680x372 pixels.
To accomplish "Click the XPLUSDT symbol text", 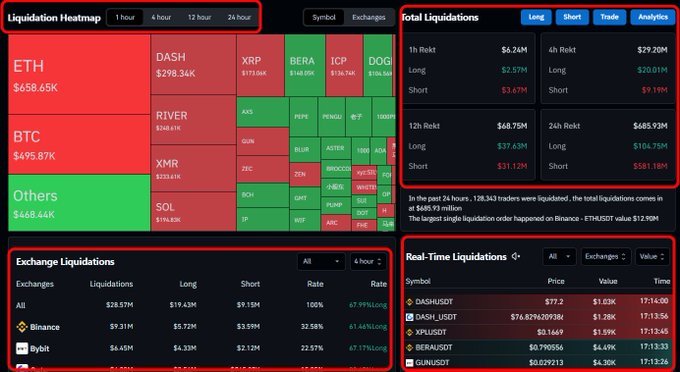I will pyautogui.click(x=431, y=332).
